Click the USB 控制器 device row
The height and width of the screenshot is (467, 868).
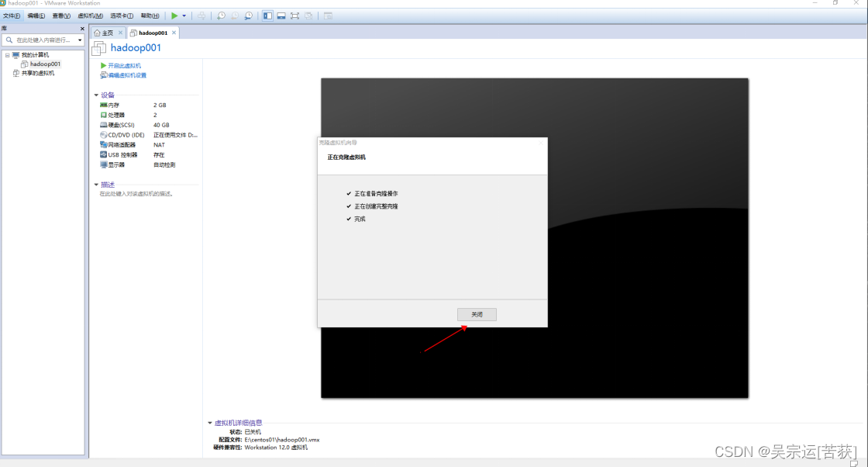click(148, 154)
